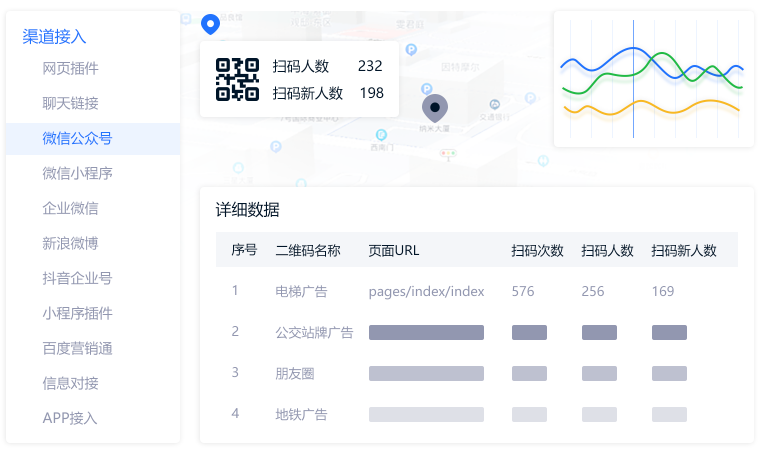
Task: Click the 渠道接入 section heading
Action: [x=54, y=37]
